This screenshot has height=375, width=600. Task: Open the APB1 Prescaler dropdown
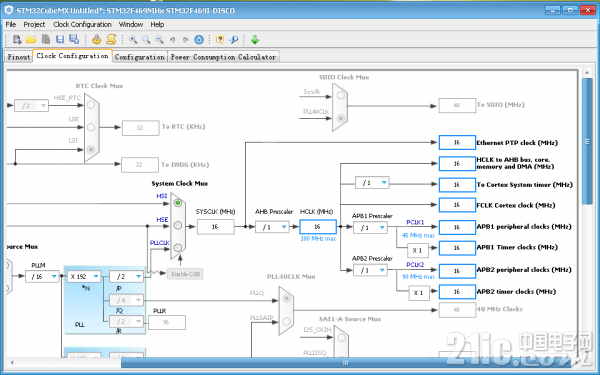pos(370,228)
